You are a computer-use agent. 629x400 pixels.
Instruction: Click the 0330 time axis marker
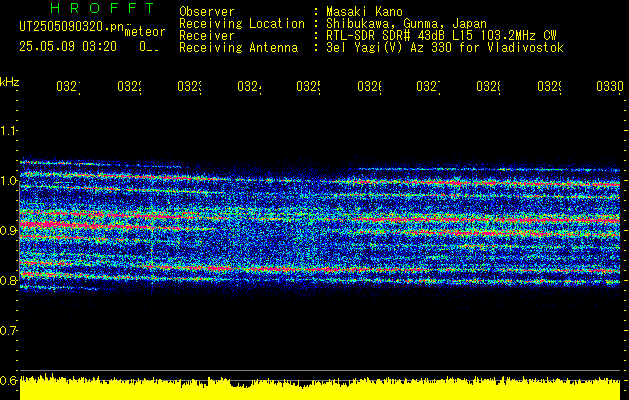point(610,87)
